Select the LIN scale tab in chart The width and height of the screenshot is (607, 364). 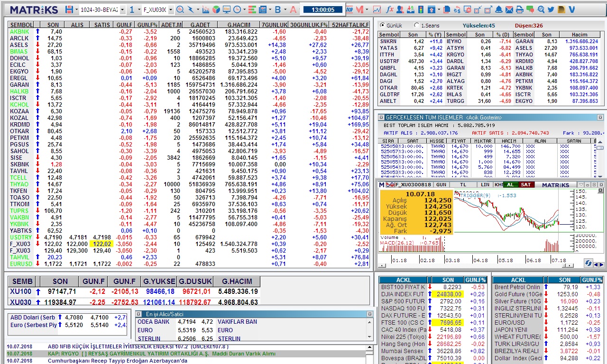point(485,184)
